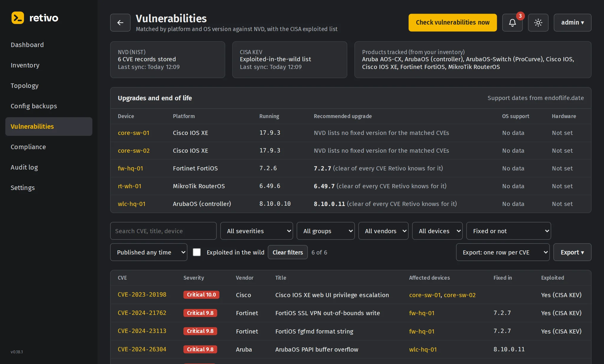Open wlc-hq-01 in CVE-2024-26304 row

(423, 349)
